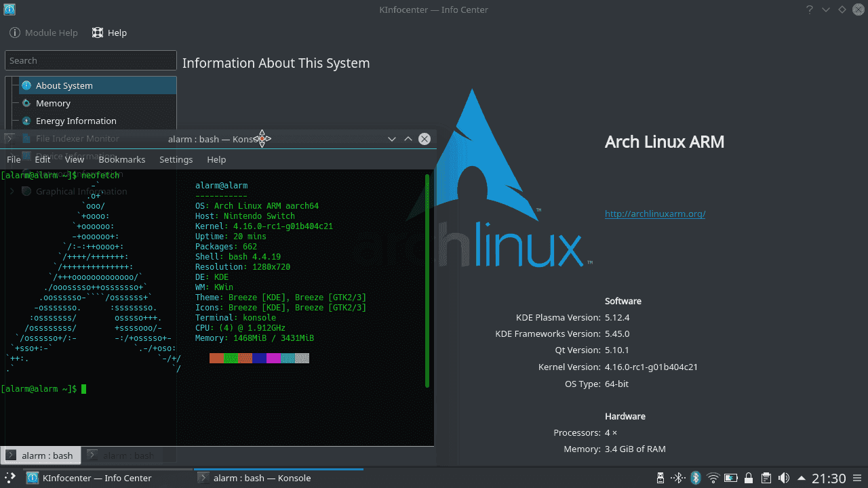Screen dimensions: 868x488
Task: Click the 'Resolution: 1280x720' terminal line
Action: tap(243, 266)
